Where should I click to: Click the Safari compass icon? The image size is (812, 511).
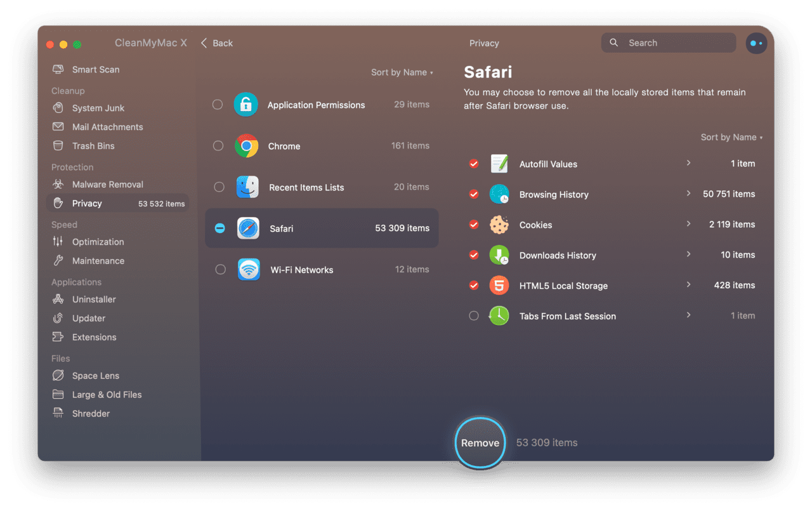(x=248, y=229)
